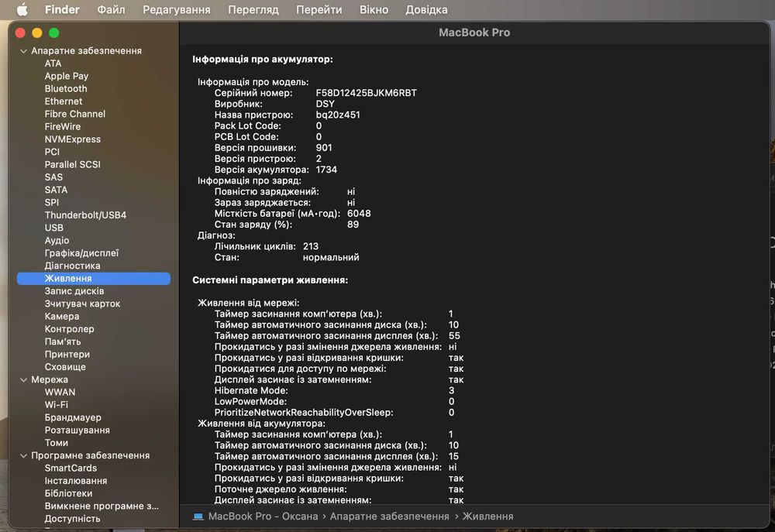
Task: Select Брандмауер in the sidebar
Action: click(73, 417)
